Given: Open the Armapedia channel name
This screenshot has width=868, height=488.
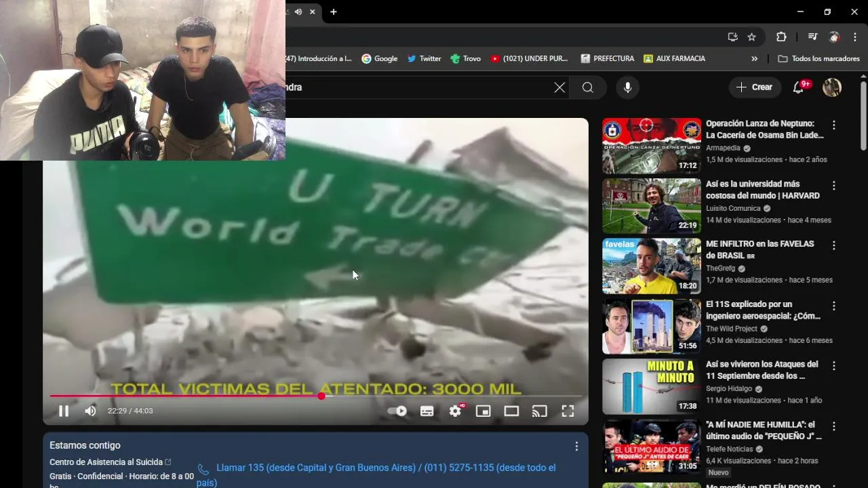Looking at the screenshot, I should [x=723, y=148].
